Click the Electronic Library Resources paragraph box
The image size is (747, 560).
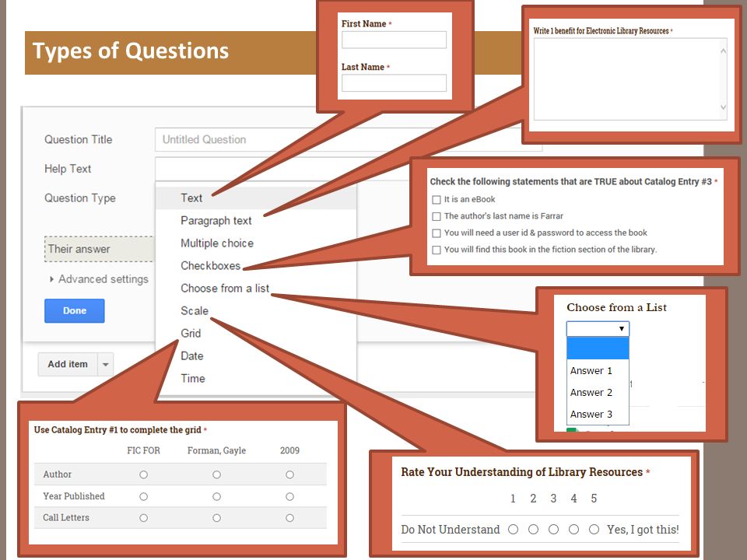(630, 79)
